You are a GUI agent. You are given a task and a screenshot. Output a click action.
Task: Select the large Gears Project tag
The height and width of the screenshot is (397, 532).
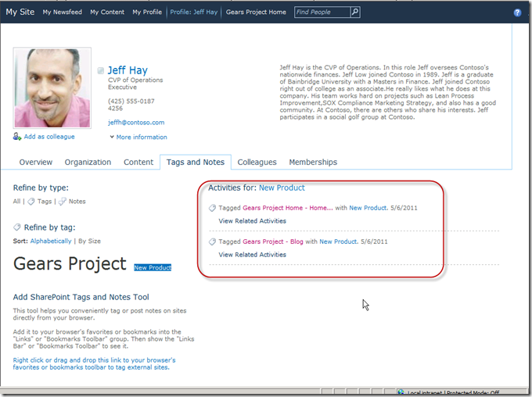[x=70, y=264]
